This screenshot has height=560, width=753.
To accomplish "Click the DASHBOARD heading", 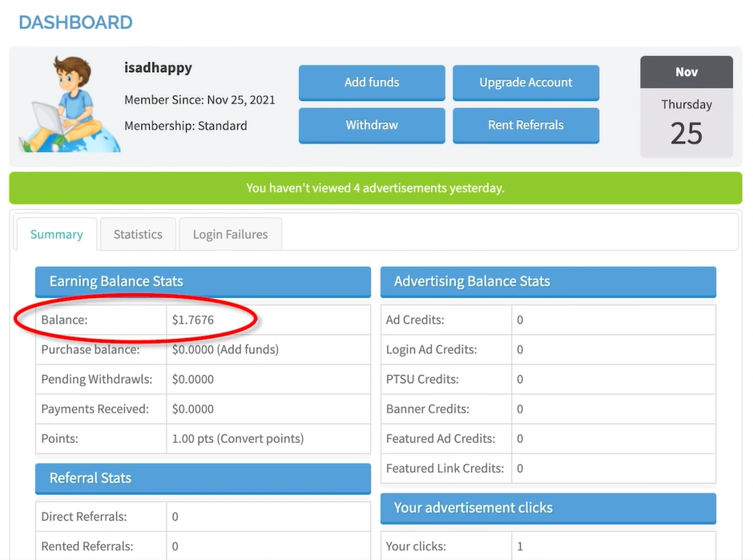I will [75, 22].
